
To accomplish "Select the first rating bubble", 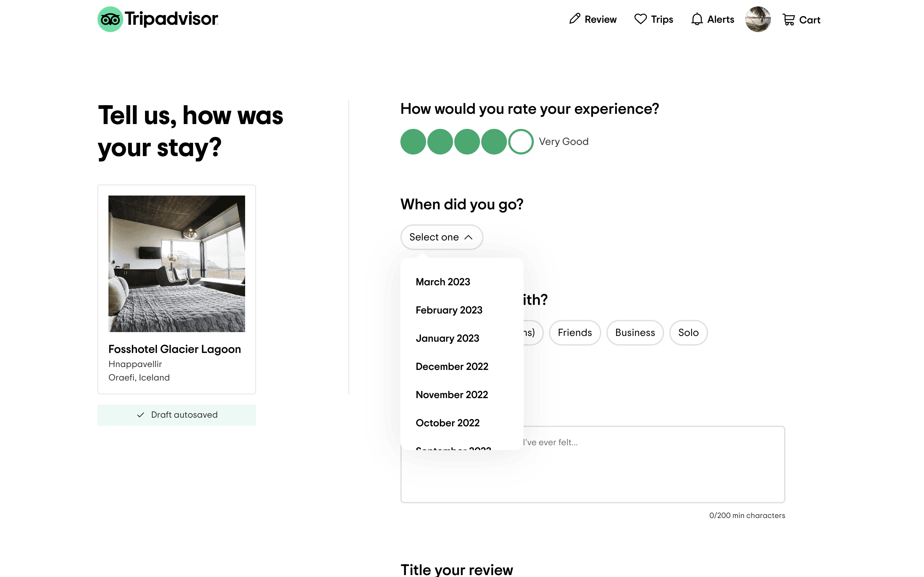I will (x=413, y=142).
